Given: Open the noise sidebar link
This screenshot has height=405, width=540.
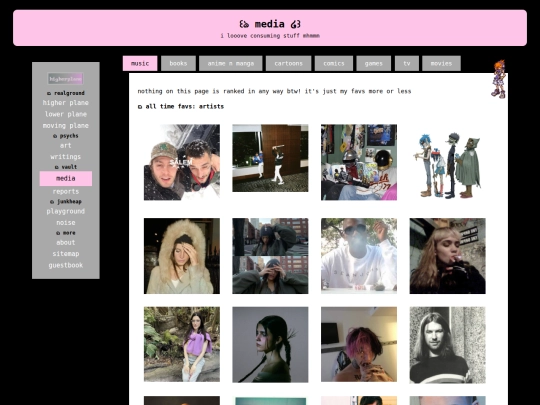Looking at the screenshot, I should pyautogui.click(x=65, y=222).
